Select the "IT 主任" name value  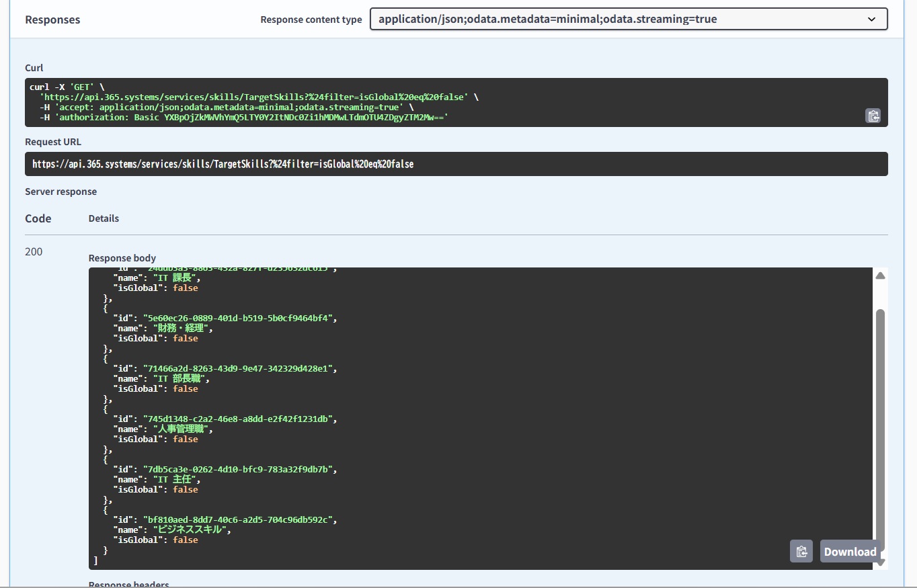coord(176,479)
